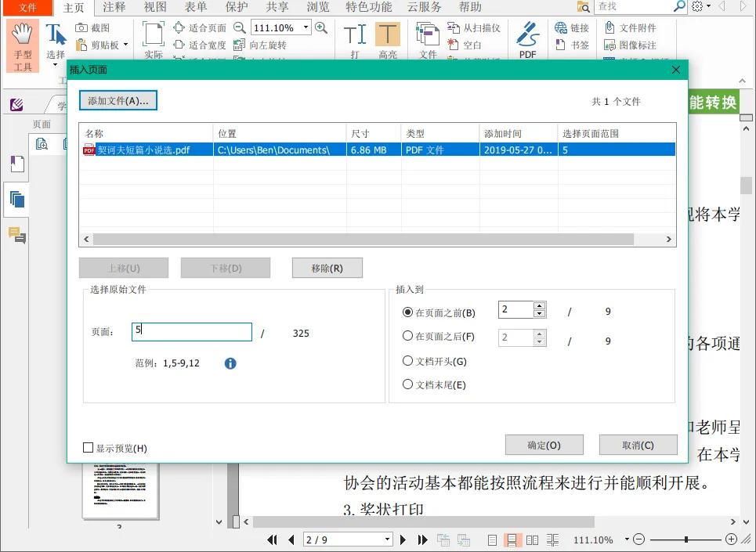Increase the 在页面之前 page number spinner
The height and width of the screenshot is (552, 756).
point(540,306)
